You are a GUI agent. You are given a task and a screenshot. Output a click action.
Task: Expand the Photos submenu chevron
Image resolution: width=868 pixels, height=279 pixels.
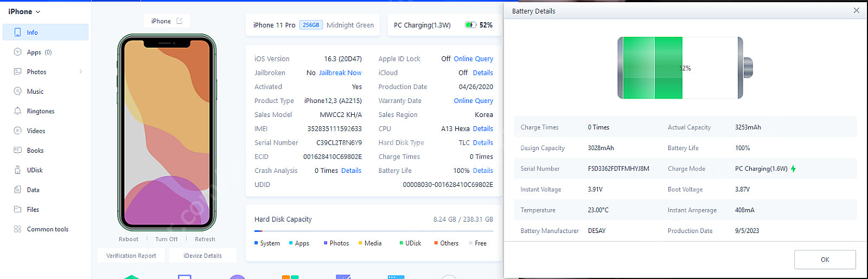coord(81,72)
